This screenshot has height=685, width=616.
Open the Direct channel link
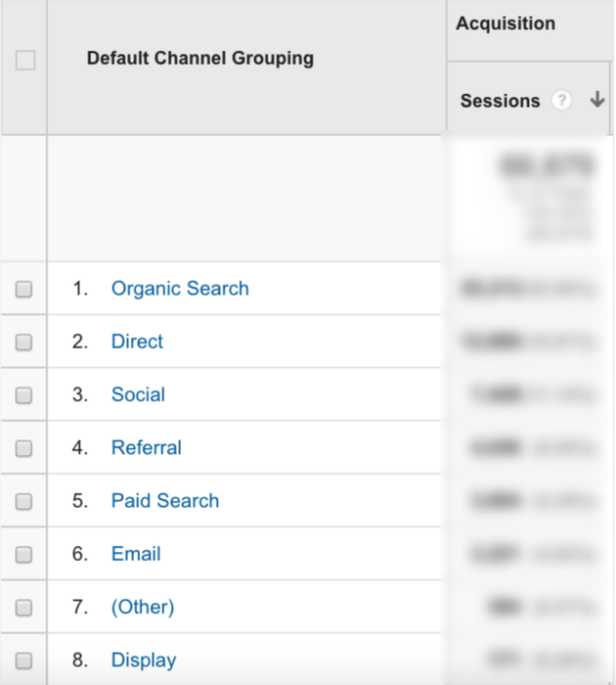tap(137, 342)
